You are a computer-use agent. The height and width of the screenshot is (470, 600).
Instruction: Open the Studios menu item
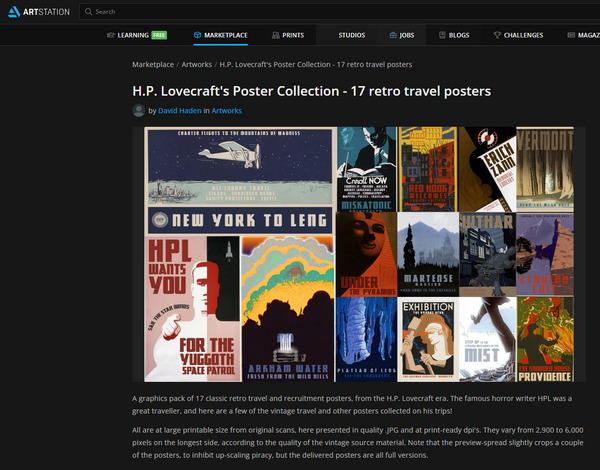pos(351,35)
